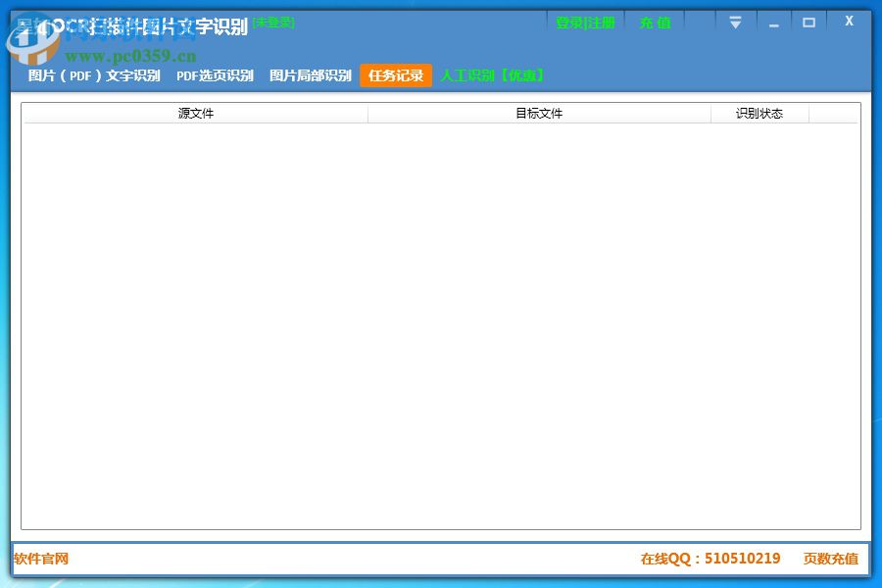
Task: Visit the 软件官网 website link
Action: click(x=40, y=559)
